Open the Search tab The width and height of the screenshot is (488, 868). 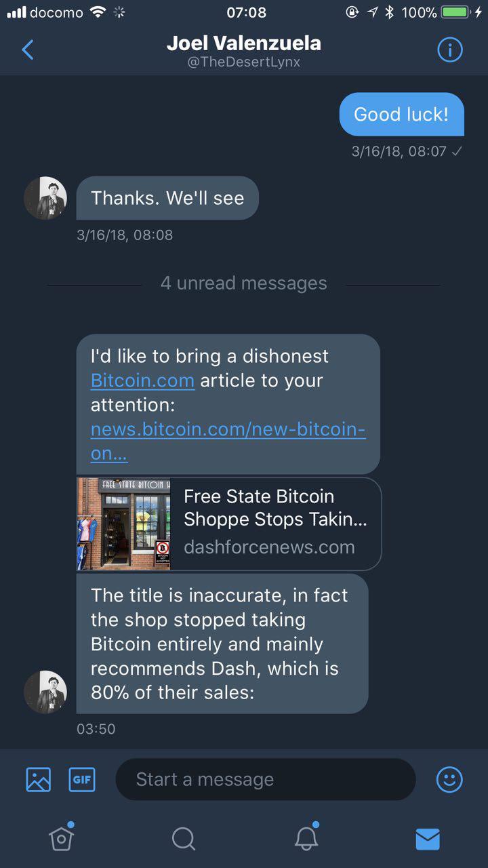tap(183, 839)
